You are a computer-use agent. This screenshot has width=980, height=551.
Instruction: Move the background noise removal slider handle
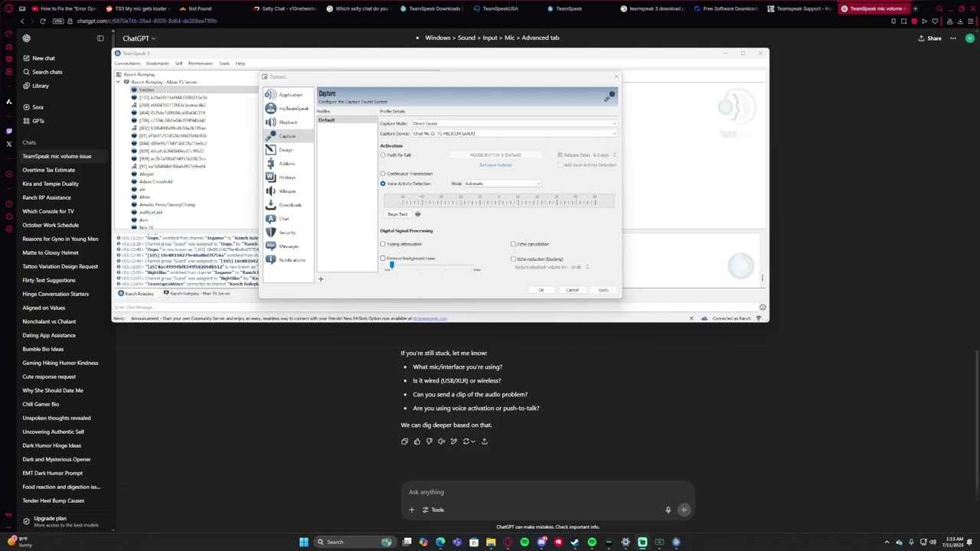click(391, 266)
